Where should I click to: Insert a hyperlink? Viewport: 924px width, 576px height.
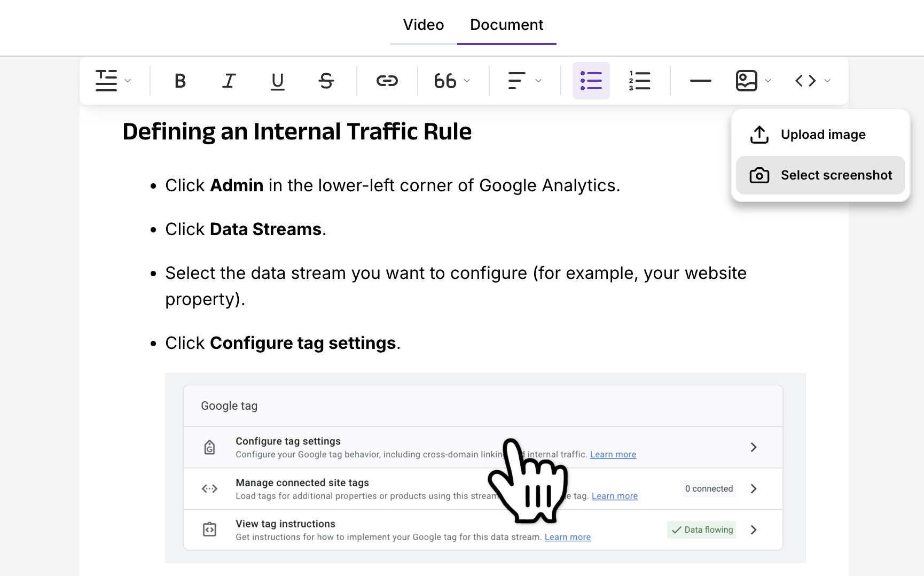tap(387, 81)
